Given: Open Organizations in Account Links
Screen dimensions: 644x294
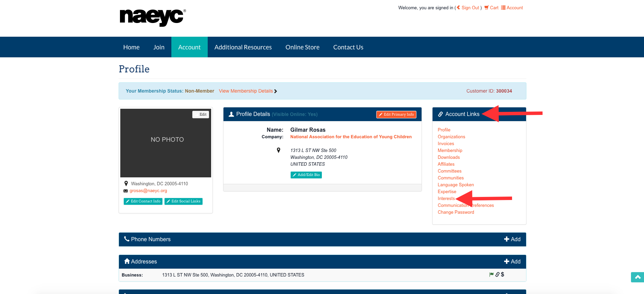Looking at the screenshot, I should (451, 137).
